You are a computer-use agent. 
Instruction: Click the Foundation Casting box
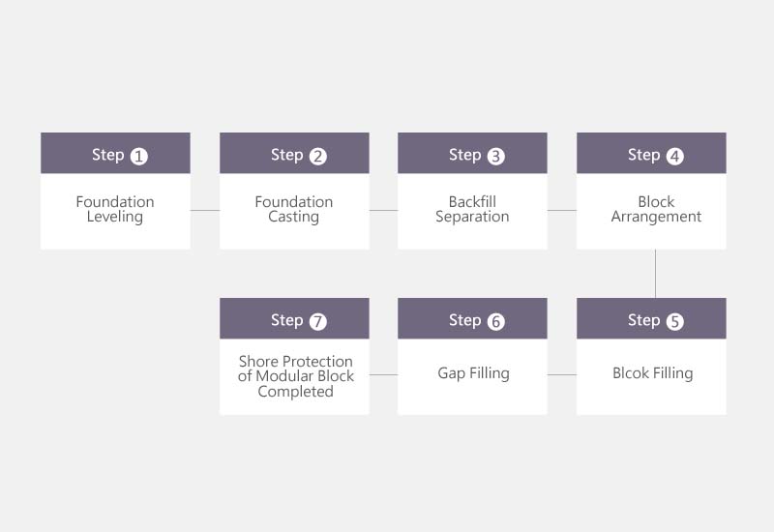(294, 211)
